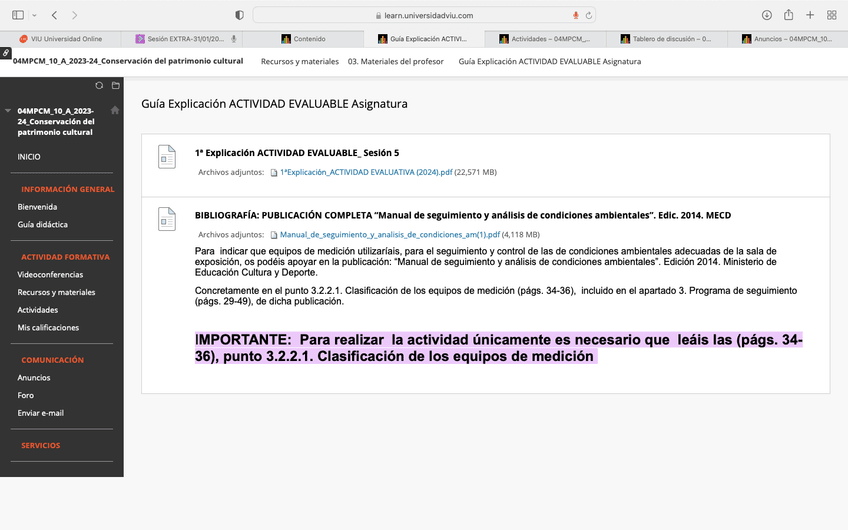Refresh the course menu icon
Viewport: 848px width, 530px height.
(99, 85)
